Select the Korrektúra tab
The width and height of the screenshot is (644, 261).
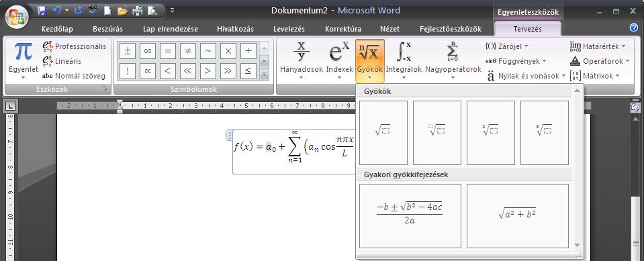(x=343, y=29)
